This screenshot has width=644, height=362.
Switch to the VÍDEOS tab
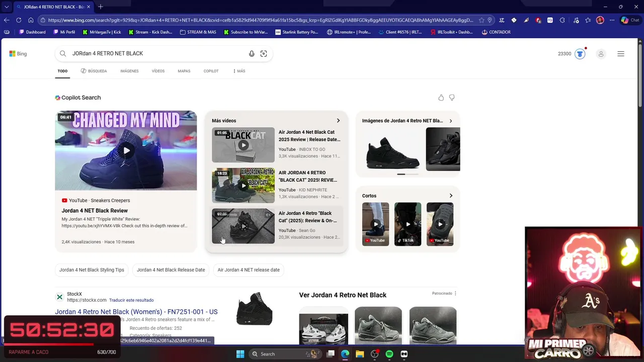(158, 71)
